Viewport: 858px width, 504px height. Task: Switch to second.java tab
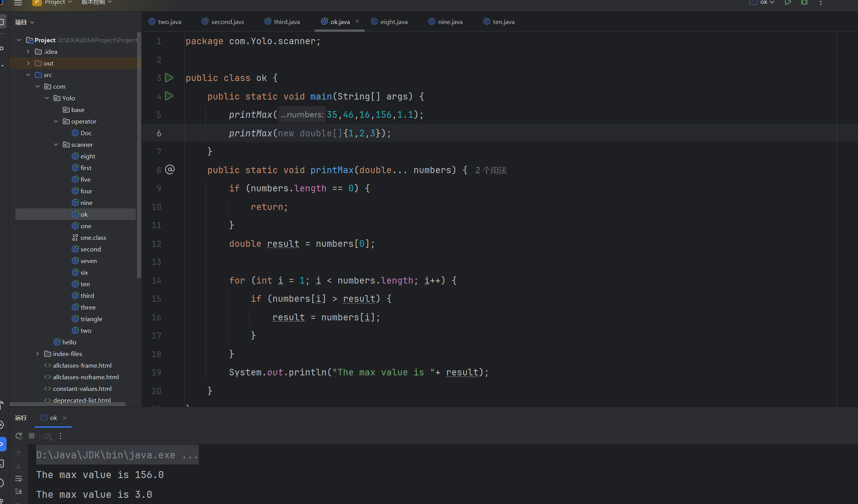[223, 22]
